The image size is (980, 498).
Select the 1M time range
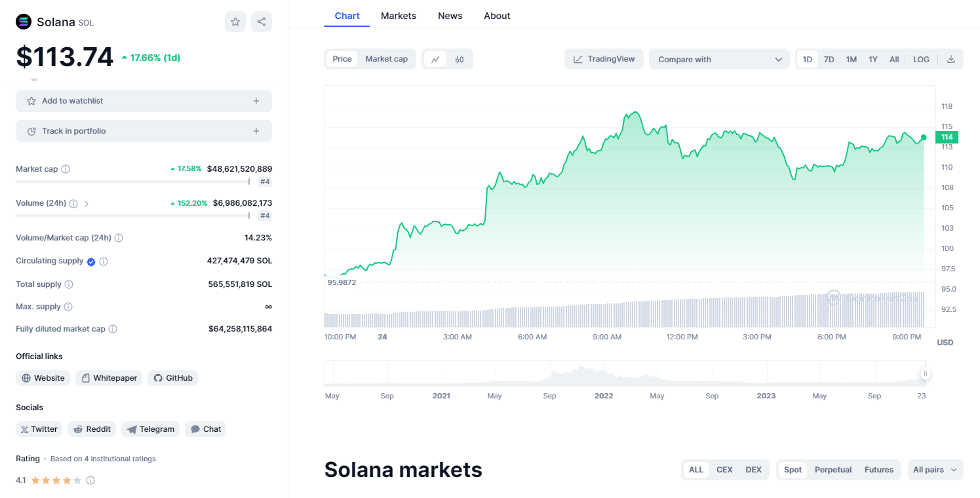coord(852,59)
